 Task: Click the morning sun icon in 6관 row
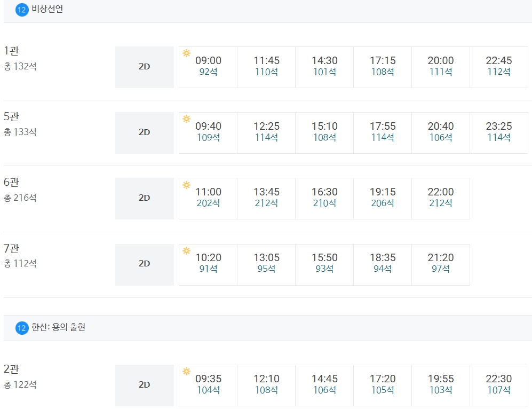186,185
